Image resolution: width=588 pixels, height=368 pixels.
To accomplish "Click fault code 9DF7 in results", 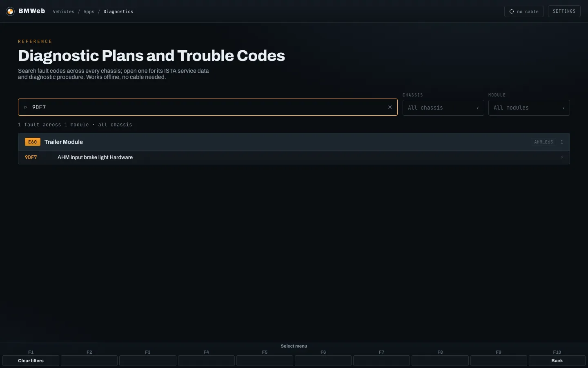I will (x=31, y=157).
